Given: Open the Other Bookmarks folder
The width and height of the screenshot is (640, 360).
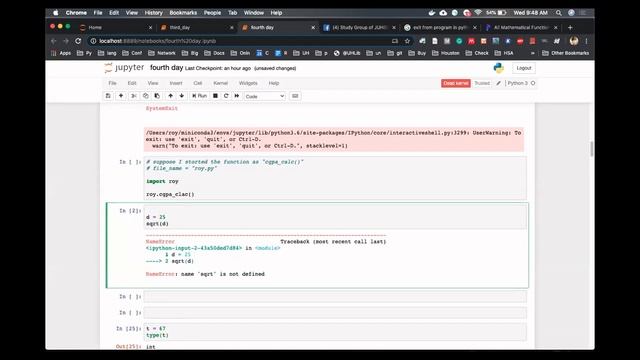Looking at the screenshot, I should 565,53.
